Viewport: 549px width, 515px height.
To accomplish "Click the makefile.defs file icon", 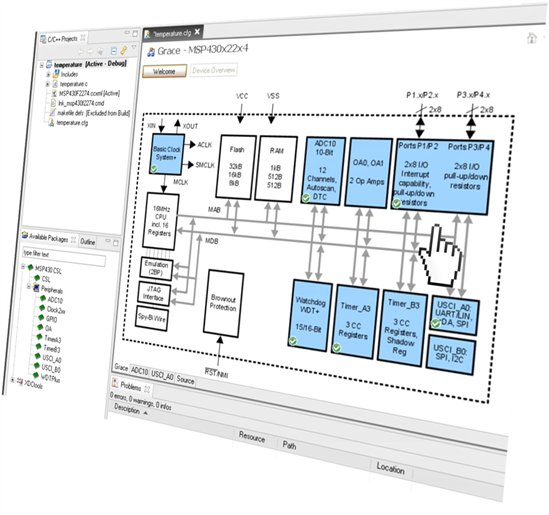I will click(52, 113).
